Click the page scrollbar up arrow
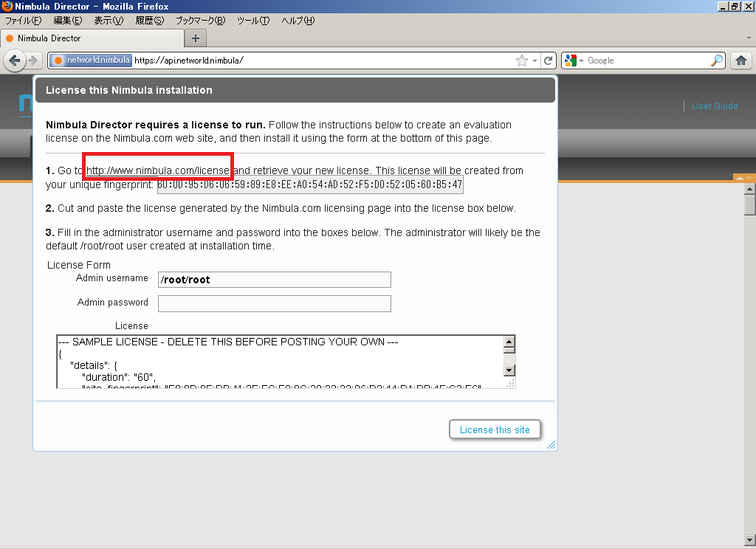This screenshot has height=549, width=756. click(750, 189)
